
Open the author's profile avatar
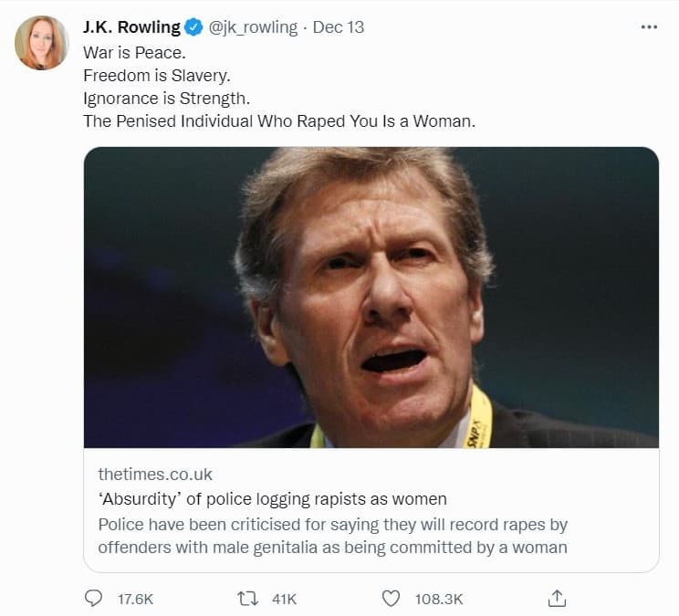42,42
